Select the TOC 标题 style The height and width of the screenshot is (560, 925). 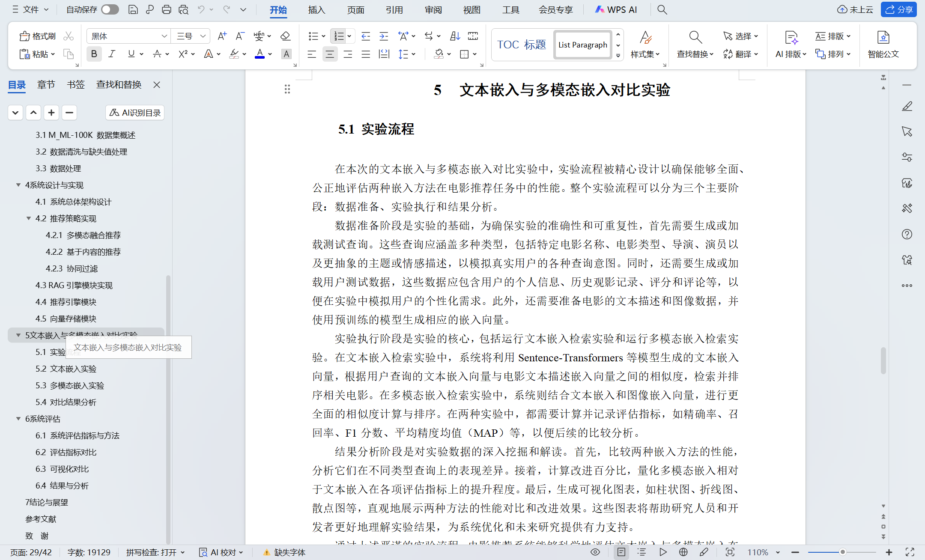point(522,45)
